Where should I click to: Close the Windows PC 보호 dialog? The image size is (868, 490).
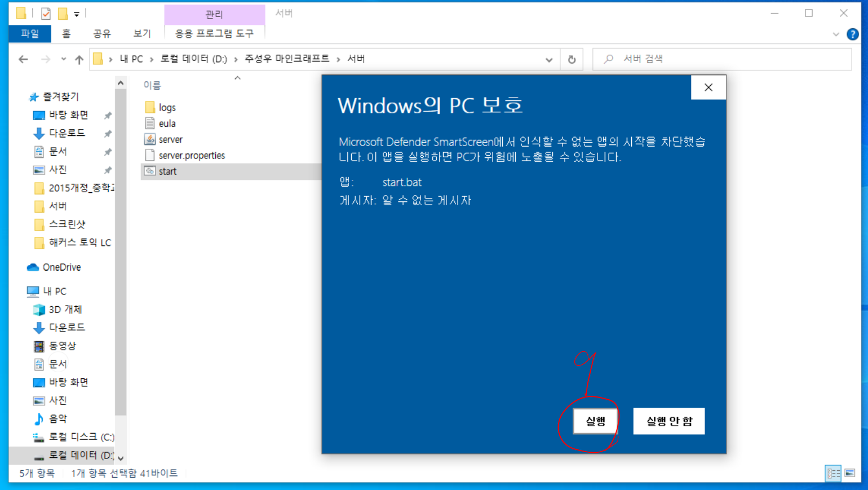[x=708, y=87]
